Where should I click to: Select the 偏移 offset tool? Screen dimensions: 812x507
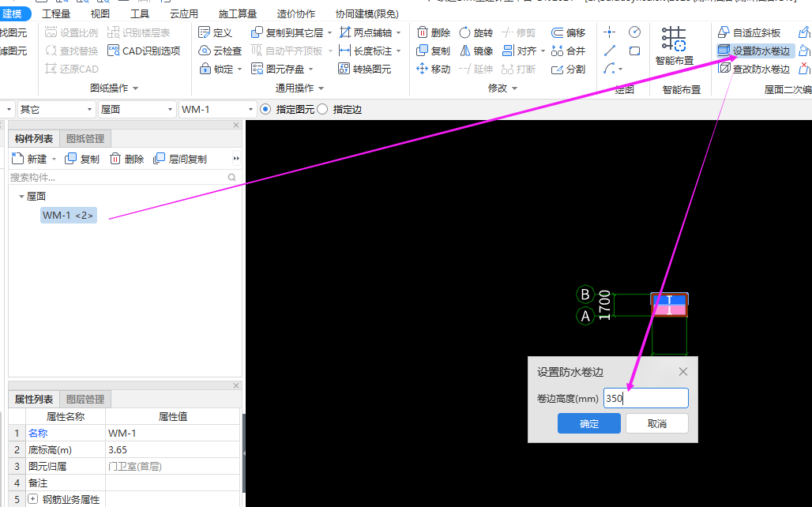[568, 32]
